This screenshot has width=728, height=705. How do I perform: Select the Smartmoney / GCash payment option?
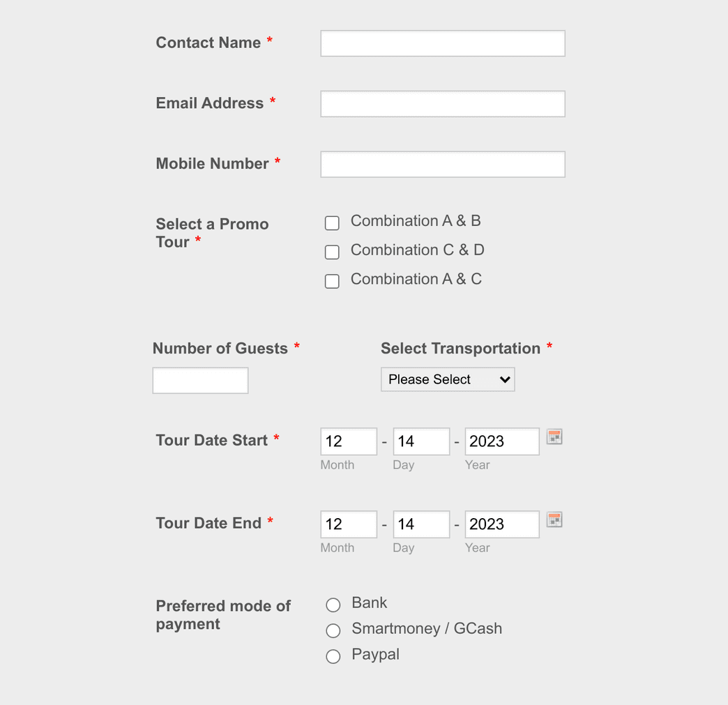[x=333, y=630]
